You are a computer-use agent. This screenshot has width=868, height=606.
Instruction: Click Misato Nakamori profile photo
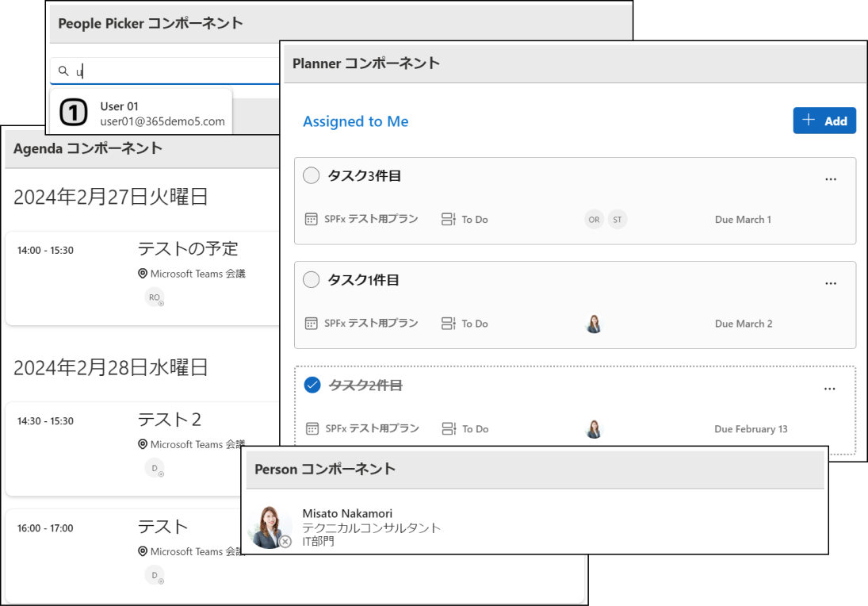point(270,527)
